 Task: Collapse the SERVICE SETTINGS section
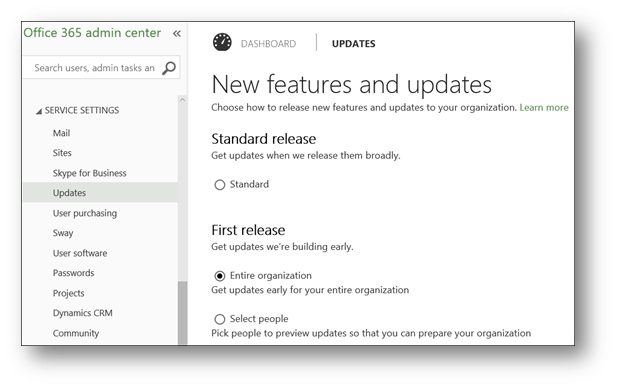pyautogui.click(x=39, y=111)
